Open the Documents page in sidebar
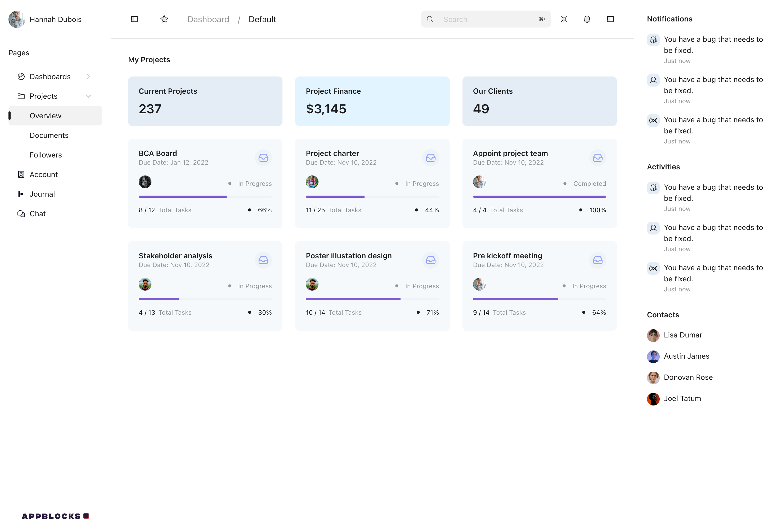This screenshot has width=782, height=532. [49, 135]
